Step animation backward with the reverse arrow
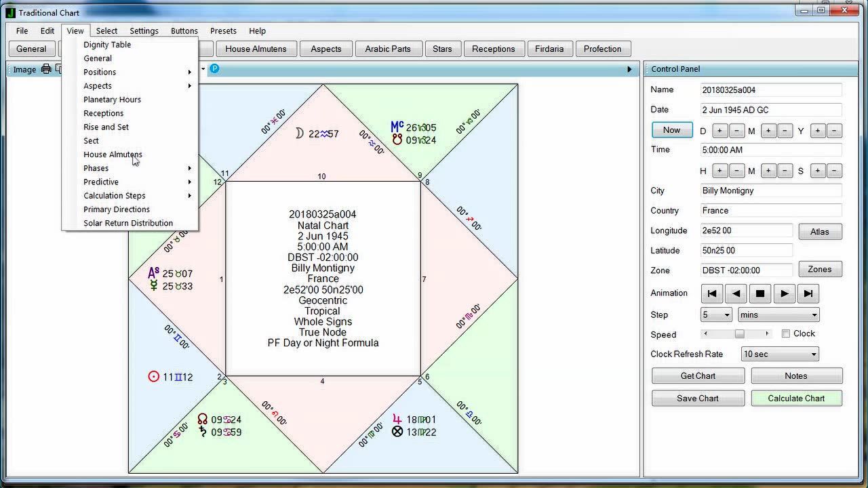This screenshot has width=868, height=488. tap(736, 293)
